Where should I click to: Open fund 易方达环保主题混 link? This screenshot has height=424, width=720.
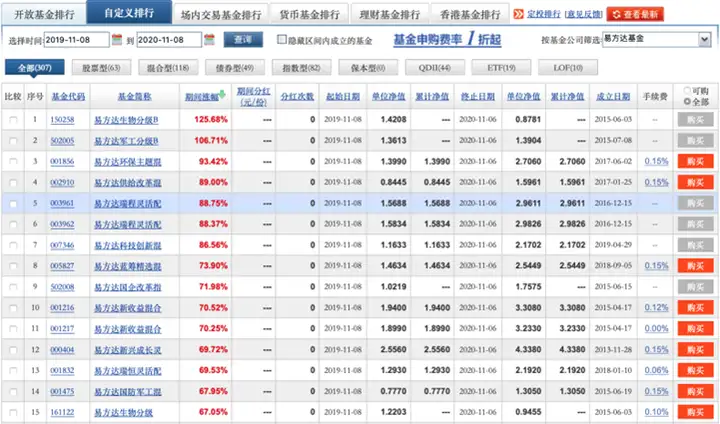[x=128, y=162]
